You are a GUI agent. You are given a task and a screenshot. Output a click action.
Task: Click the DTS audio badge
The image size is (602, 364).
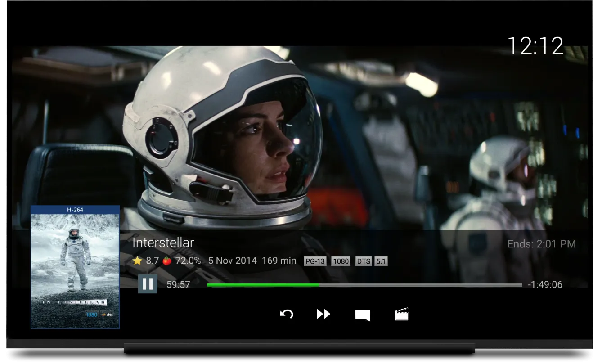[364, 261]
